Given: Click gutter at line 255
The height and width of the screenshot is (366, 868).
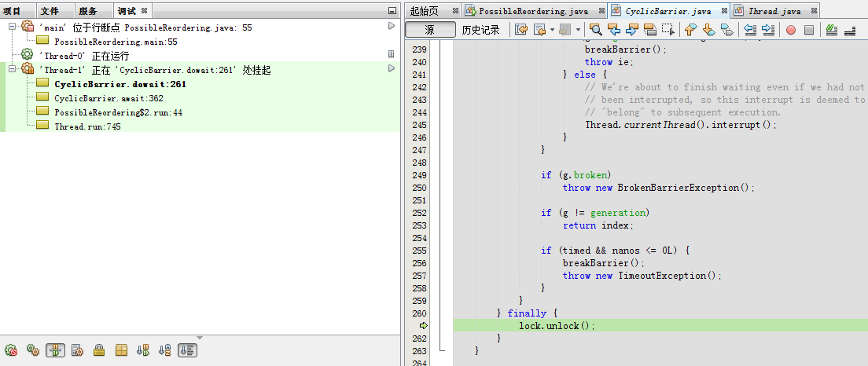Looking at the screenshot, I should [x=420, y=251].
